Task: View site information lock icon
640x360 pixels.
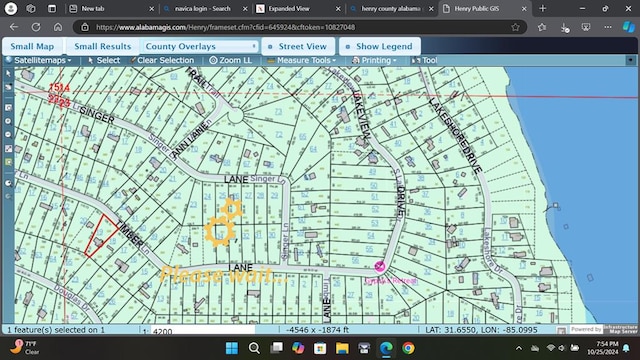Action: click(84, 27)
